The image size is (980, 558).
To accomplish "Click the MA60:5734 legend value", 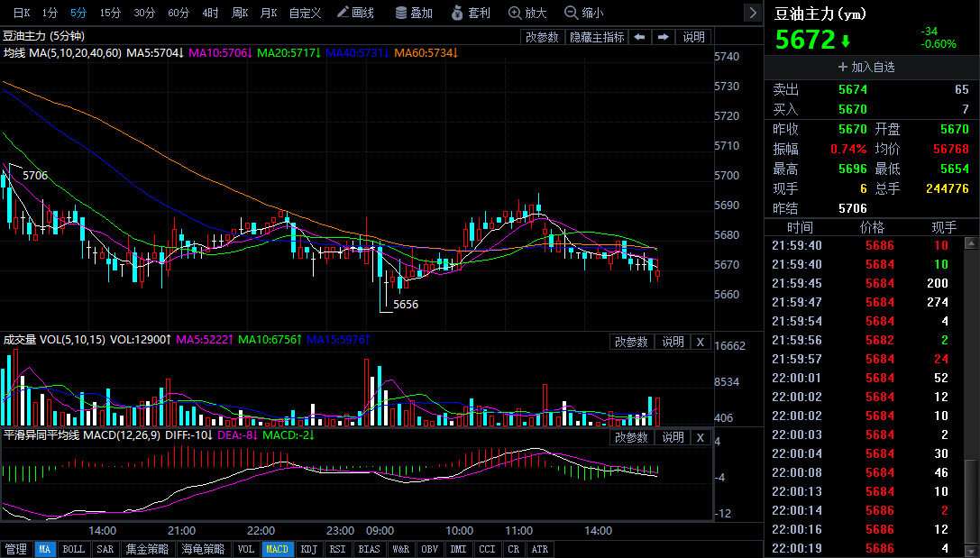I will (x=426, y=53).
